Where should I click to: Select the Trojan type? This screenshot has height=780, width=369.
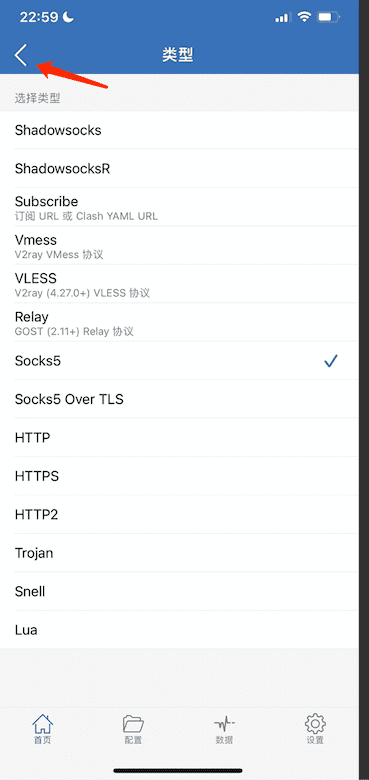[x=179, y=553]
